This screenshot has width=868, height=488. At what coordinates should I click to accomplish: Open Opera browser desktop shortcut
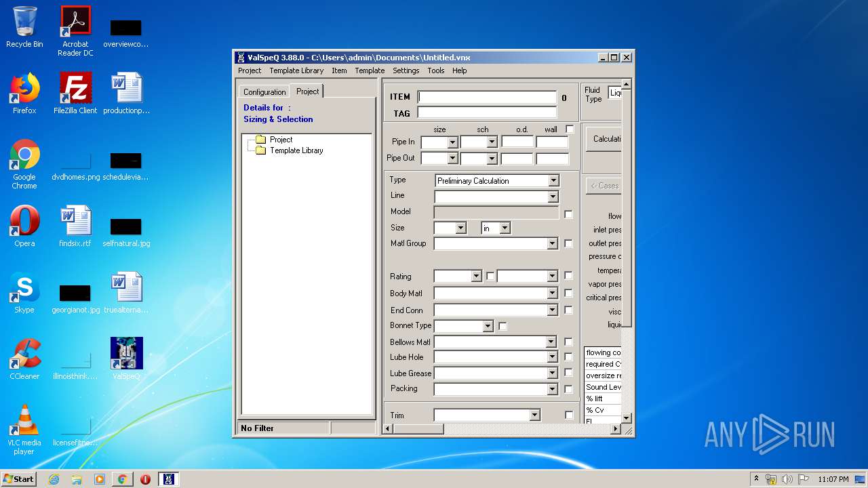pyautogui.click(x=24, y=226)
